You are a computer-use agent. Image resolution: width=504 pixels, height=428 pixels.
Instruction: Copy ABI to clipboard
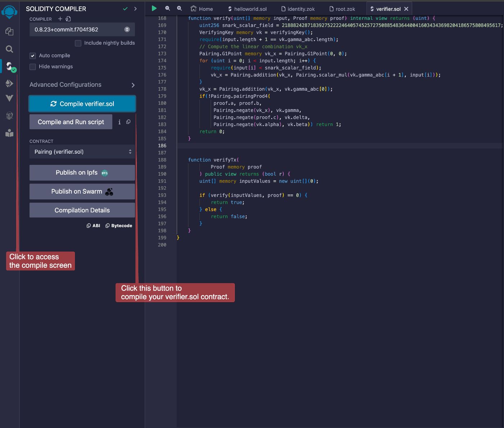93,226
